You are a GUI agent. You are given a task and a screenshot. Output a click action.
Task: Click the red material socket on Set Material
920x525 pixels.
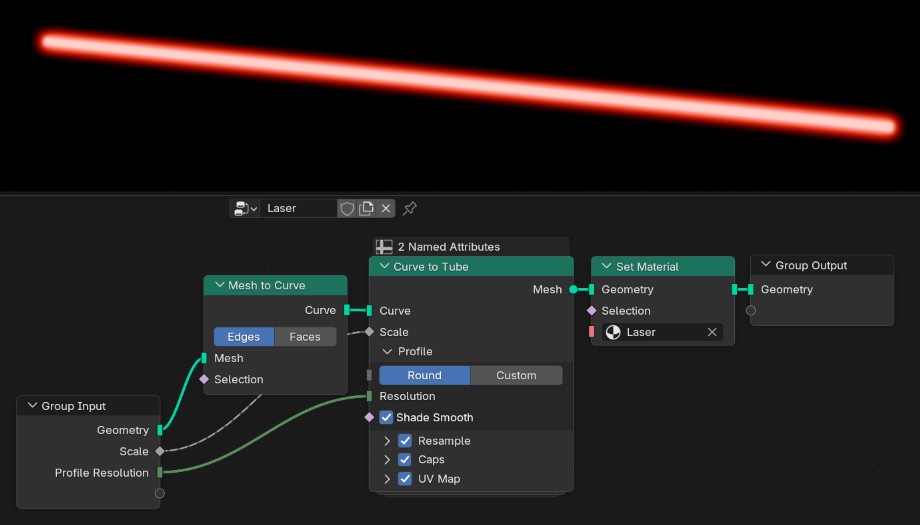pyautogui.click(x=591, y=332)
